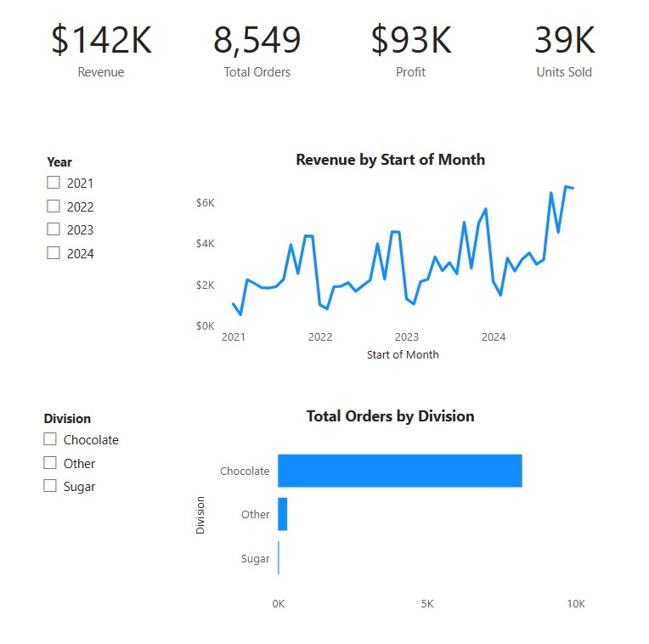Click the Year slicer header
Viewport: 649px width, 644px height.
tap(59, 161)
